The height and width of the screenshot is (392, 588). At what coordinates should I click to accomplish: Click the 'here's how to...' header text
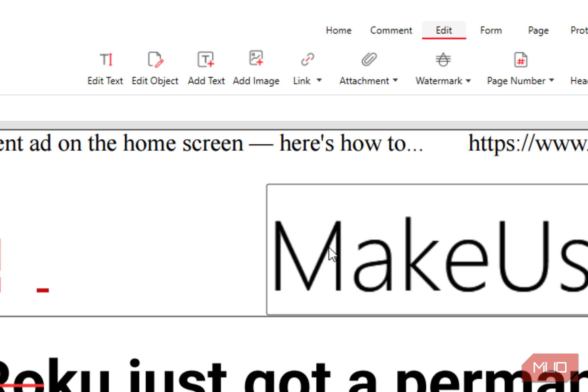351,143
